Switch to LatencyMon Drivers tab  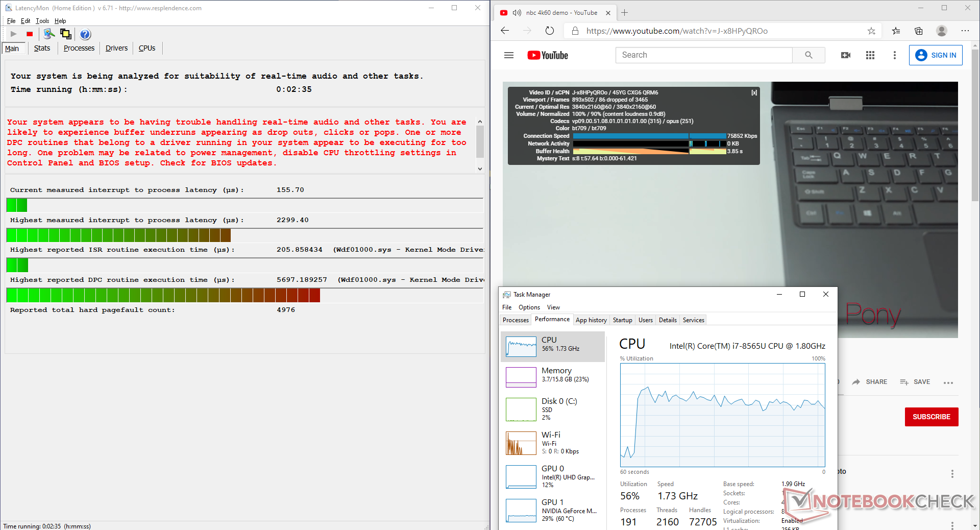coord(116,48)
